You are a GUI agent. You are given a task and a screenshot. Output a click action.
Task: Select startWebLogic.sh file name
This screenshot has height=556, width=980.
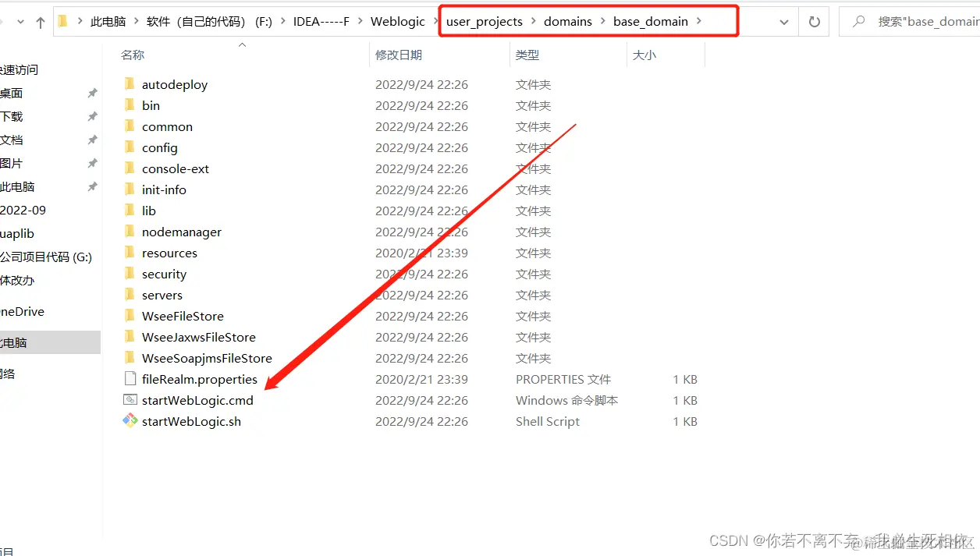pyautogui.click(x=191, y=421)
